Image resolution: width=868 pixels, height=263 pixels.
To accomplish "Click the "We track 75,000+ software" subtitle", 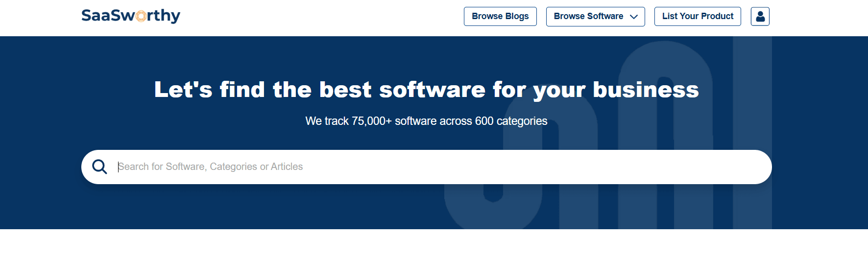I will click(x=426, y=121).
